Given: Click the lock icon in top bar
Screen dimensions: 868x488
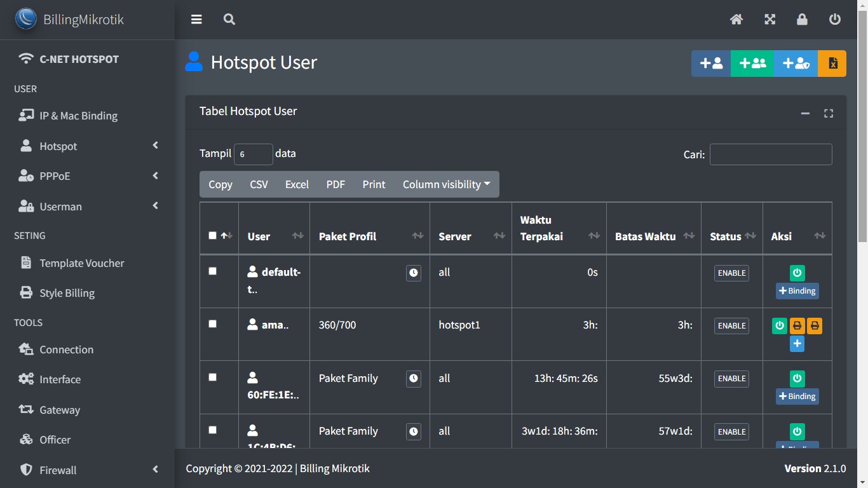Looking at the screenshot, I should pos(802,20).
